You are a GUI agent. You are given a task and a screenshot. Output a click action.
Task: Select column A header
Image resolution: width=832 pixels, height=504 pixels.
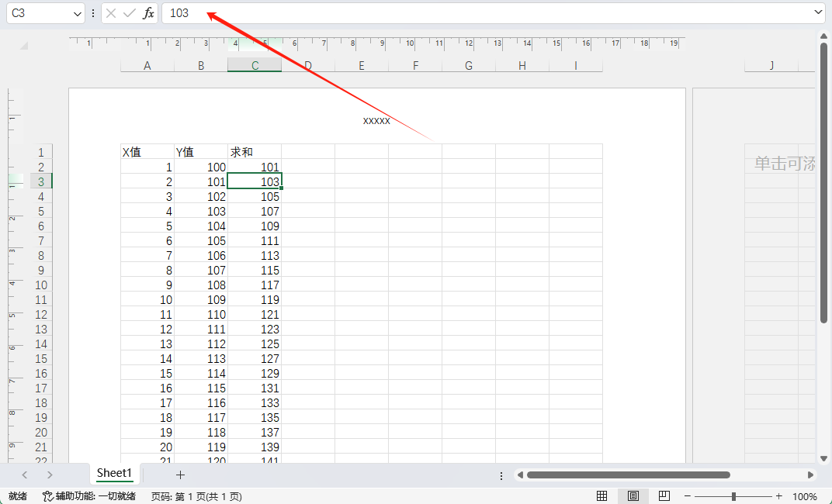[x=147, y=65]
